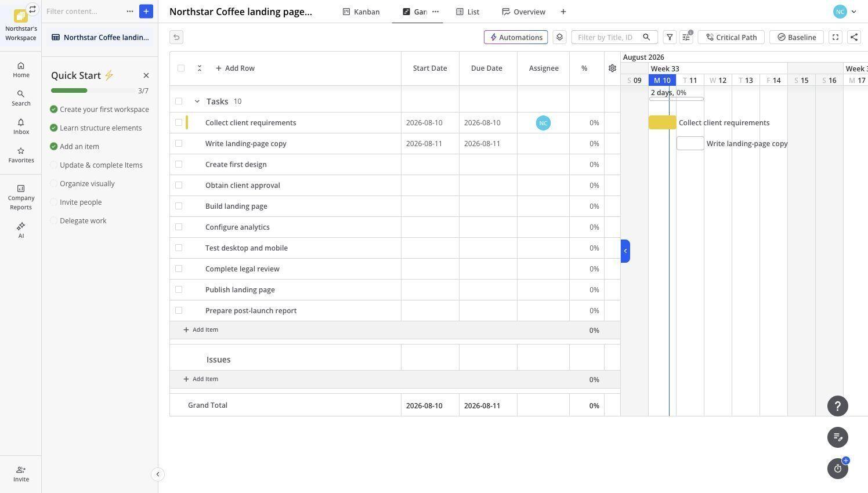Switch to the List tab
This screenshot has height=493, width=868.
pyautogui.click(x=468, y=12)
